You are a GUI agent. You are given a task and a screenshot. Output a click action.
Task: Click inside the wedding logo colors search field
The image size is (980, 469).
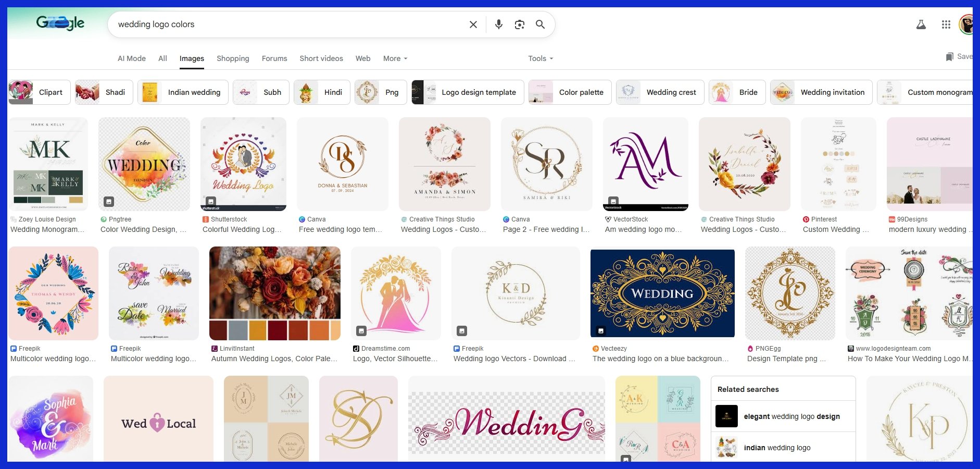pyautogui.click(x=286, y=24)
